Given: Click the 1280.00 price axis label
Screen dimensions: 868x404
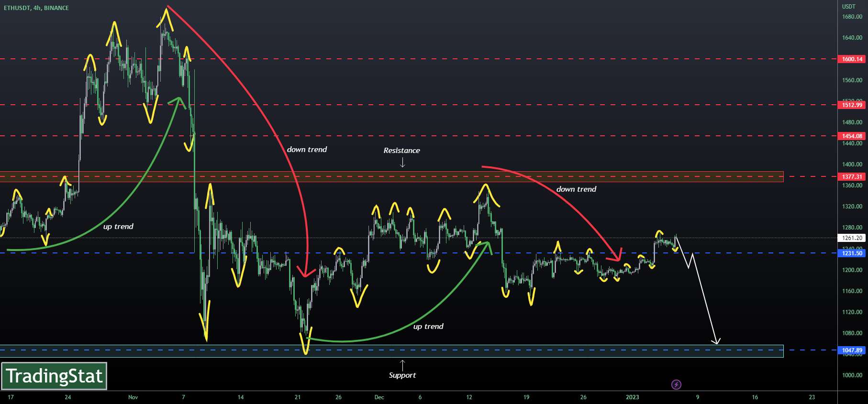Looking at the screenshot, I should (852, 228).
